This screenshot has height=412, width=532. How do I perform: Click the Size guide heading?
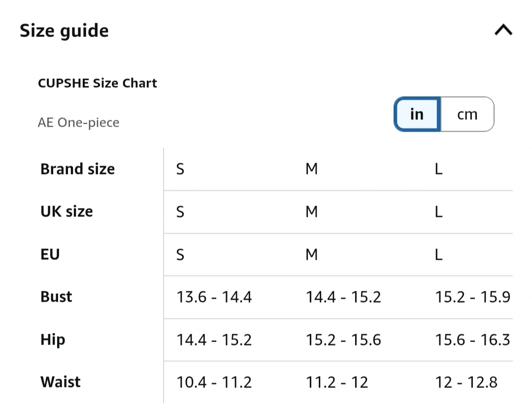click(x=64, y=31)
